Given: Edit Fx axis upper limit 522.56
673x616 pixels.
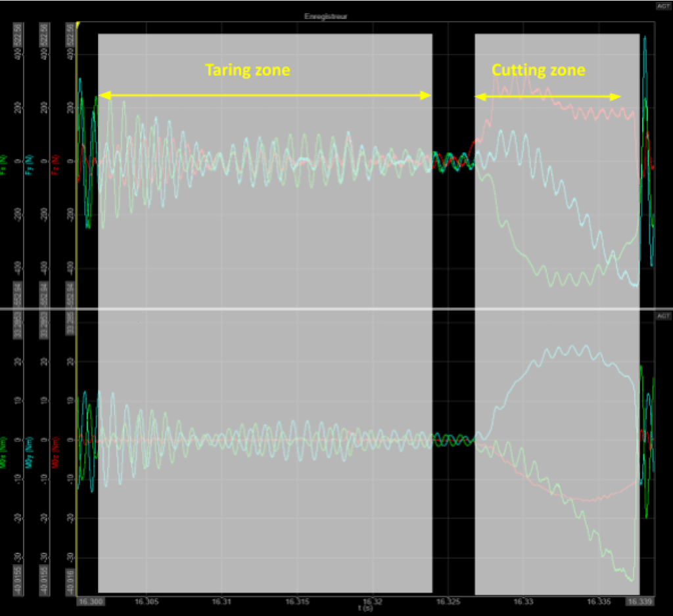Looking at the screenshot, I should 18,35.
